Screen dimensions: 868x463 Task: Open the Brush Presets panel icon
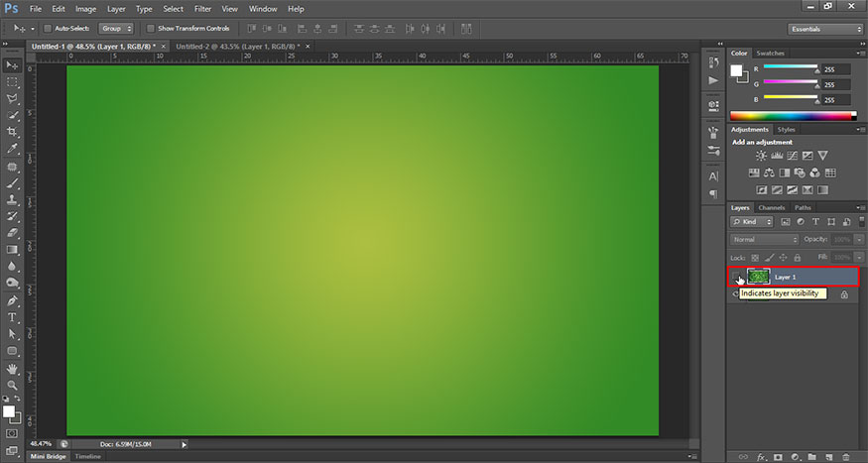713,151
